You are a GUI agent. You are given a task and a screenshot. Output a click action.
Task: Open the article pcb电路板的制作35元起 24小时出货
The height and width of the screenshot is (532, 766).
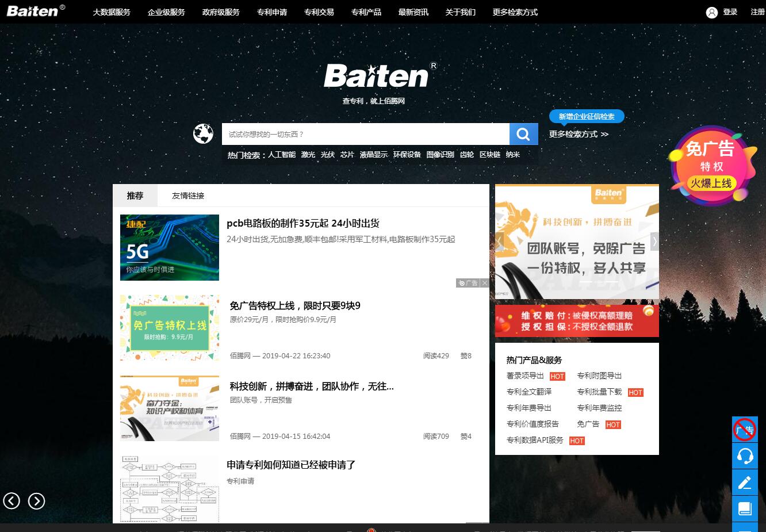(x=303, y=223)
